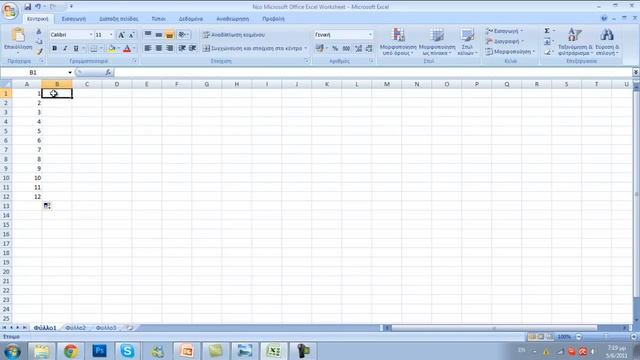The height and width of the screenshot is (360, 640).
Task: Increase decimal places
Action: point(358,49)
